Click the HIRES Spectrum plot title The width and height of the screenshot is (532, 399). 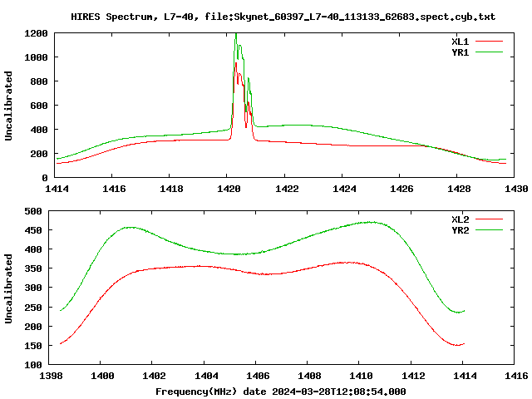point(283,17)
